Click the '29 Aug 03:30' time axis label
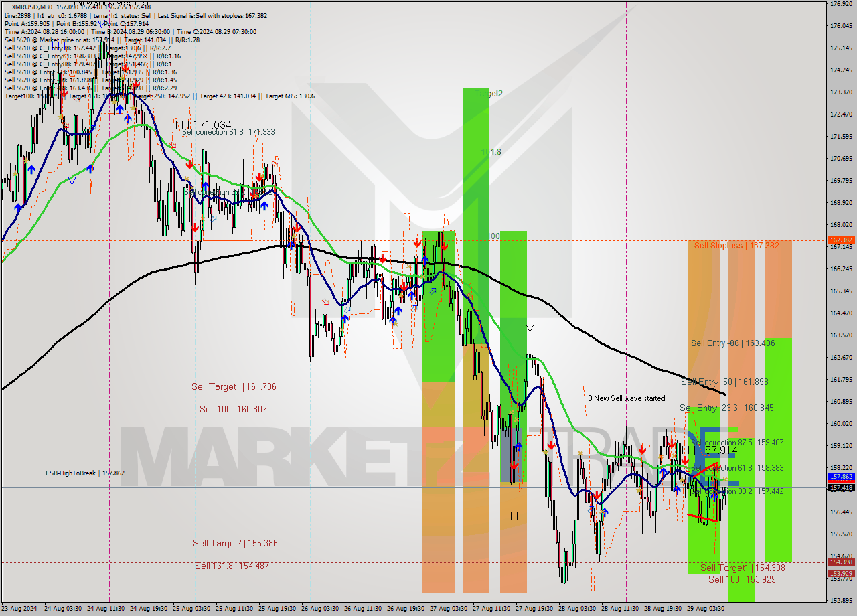Screen dimensions: 857x616 [704, 609]
